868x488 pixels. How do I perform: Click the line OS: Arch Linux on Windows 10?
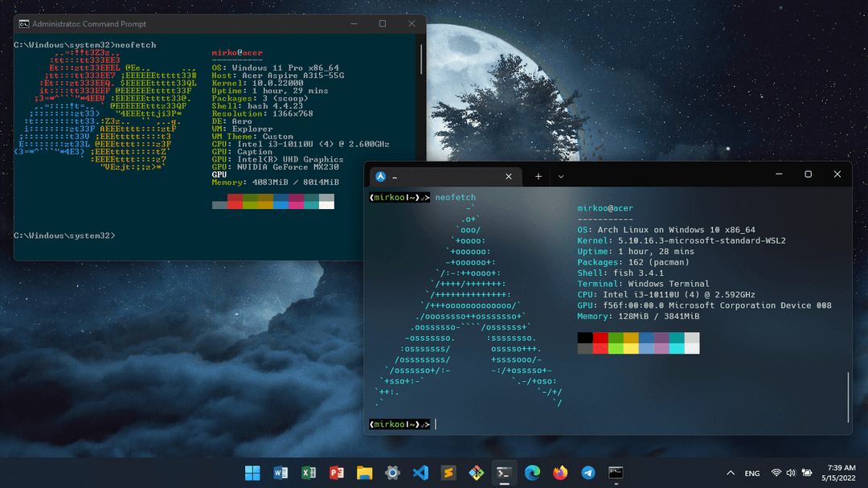[x=666, y=230]
